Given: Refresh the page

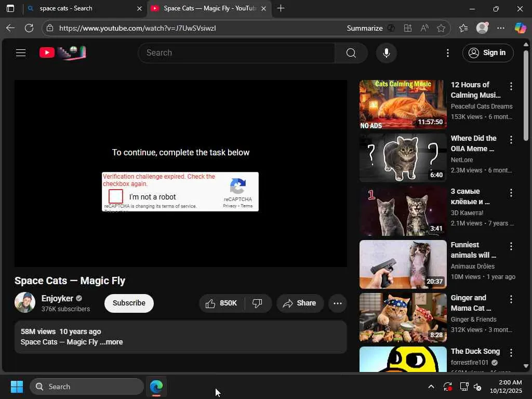Looking at the screenshot, I should pyautogui.click(x=29, y=28).
